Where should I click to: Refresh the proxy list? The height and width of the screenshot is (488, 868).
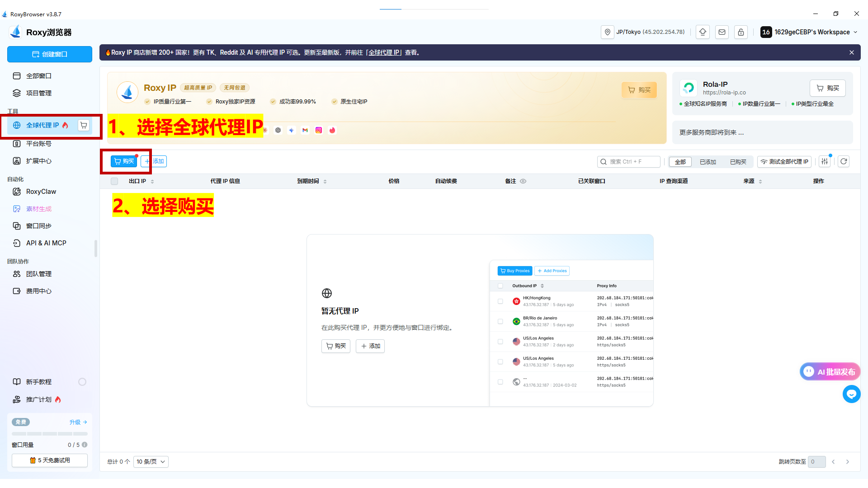pos(844,161)
